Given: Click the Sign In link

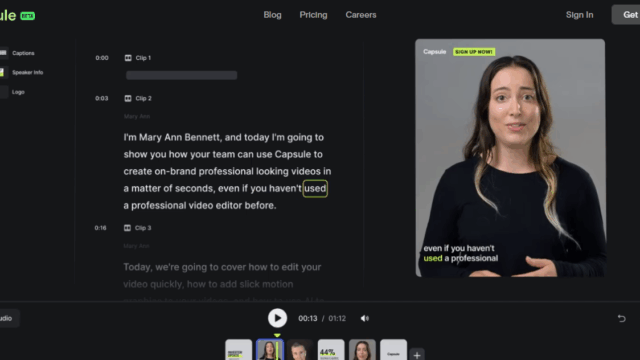Looking at the screenshot, I should 579,15.
